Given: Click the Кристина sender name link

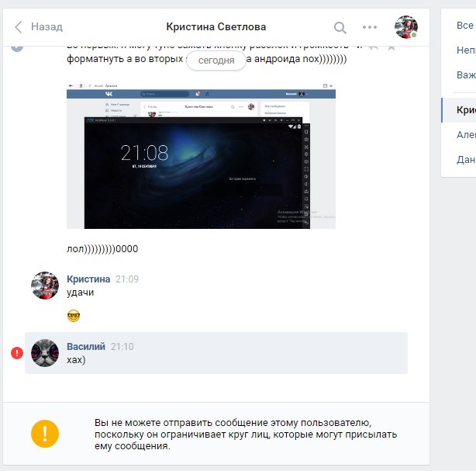Looking at the screenshot, I should click(88, 279).
